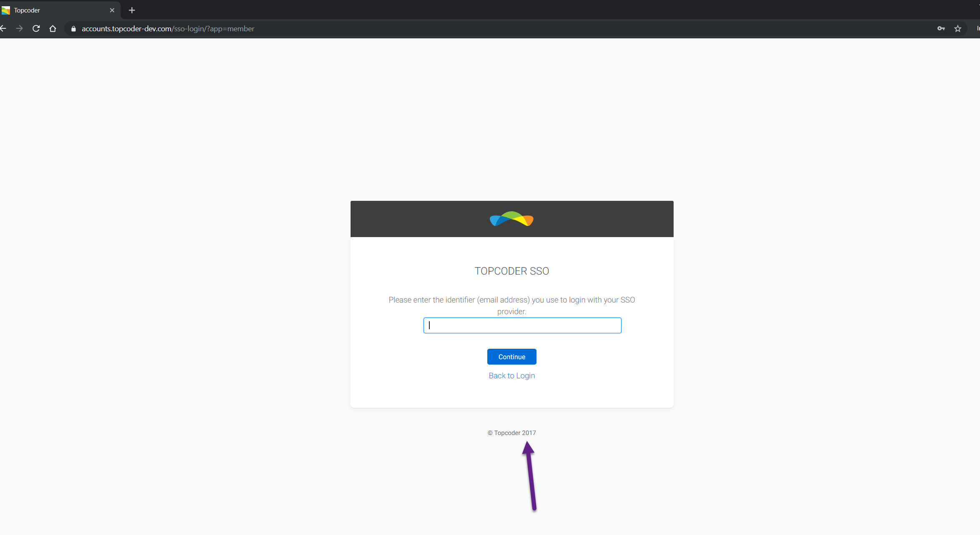This screenshot has width=980, height=535.
Task: Click the TOPCODER SSO heading
Action: [x=511, y=271]
